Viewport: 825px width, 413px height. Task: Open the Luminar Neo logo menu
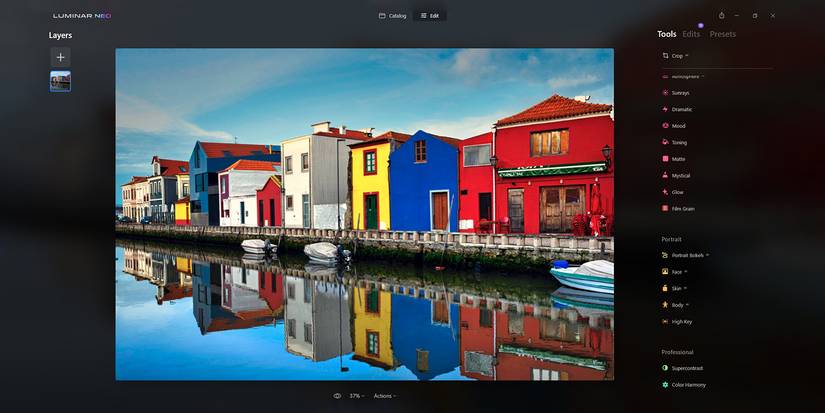click(82, 16)
